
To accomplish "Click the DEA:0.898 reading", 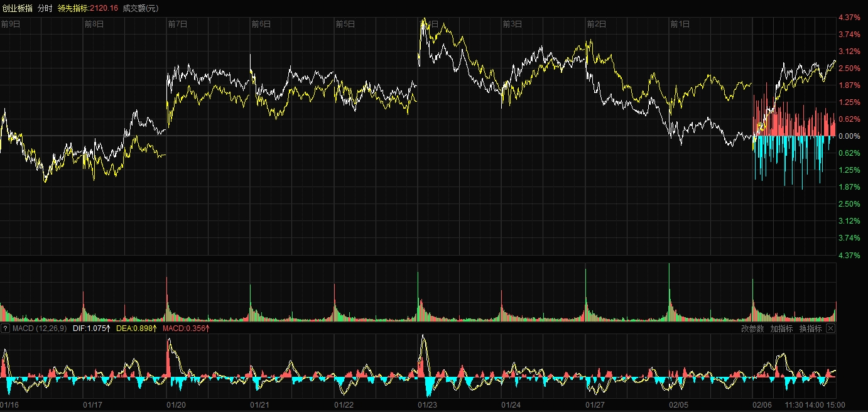I will coord(136,328).
